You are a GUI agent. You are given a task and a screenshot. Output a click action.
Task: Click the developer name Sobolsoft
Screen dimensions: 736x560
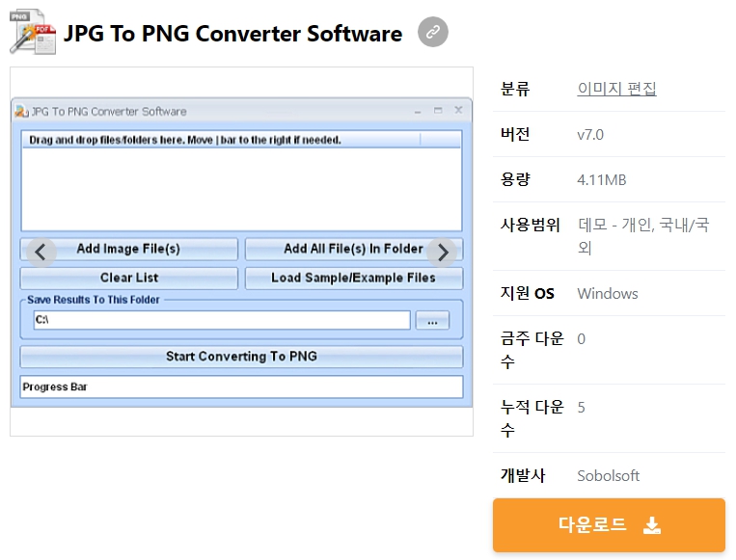tap(608, 475)
